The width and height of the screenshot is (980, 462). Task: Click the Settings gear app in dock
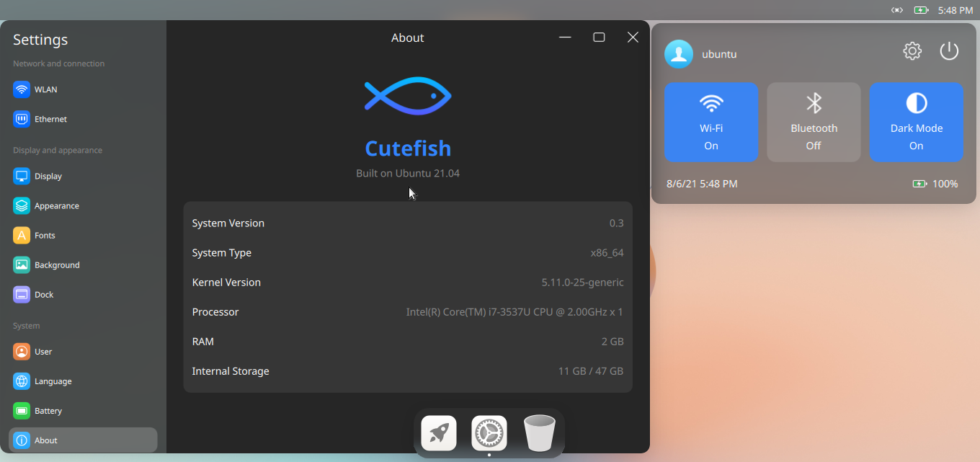pos(489,433)
